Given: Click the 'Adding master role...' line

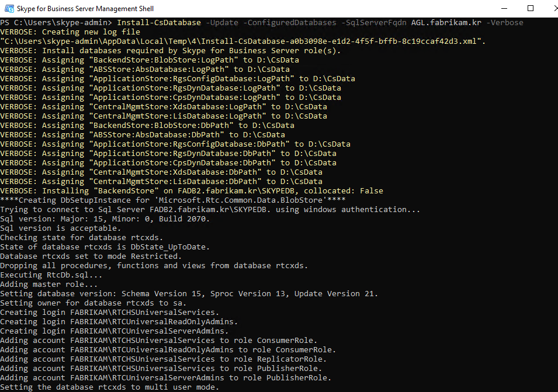Looking at the screenshot, I should click(48, 284).
